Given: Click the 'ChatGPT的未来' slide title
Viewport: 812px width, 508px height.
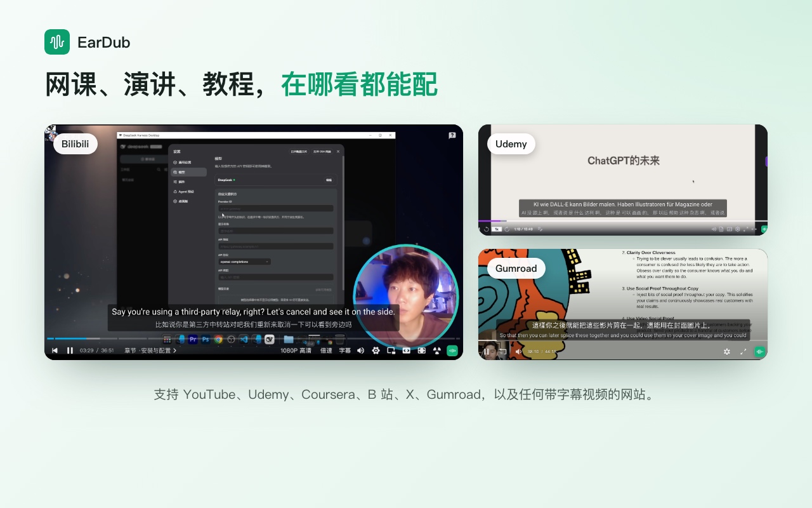Looking at the screenshot, I should [624, 161].
